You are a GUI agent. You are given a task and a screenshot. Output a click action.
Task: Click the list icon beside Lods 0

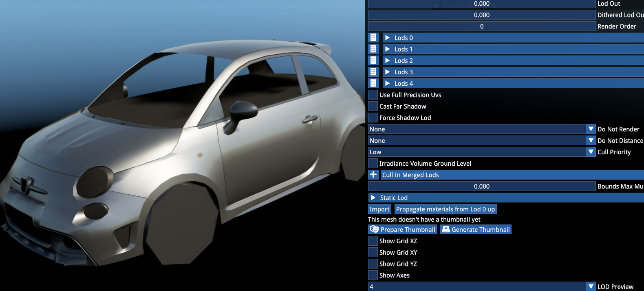tap(373, 38)
